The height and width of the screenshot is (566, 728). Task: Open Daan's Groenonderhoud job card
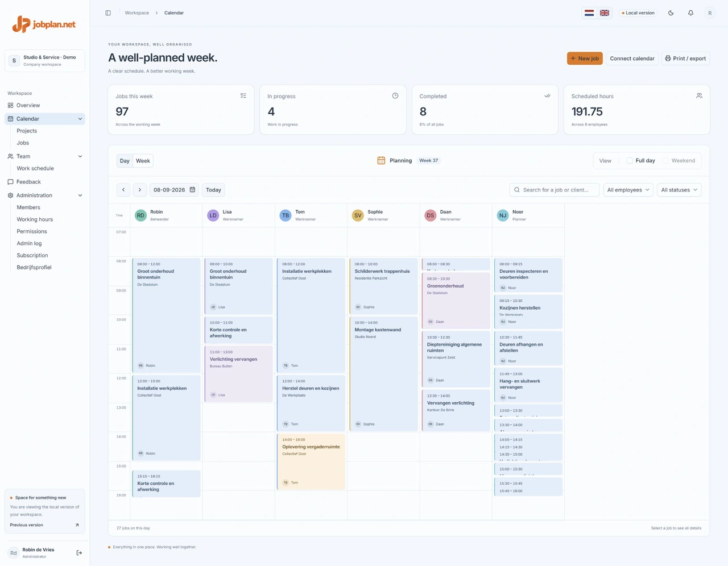tap(456, 301)
